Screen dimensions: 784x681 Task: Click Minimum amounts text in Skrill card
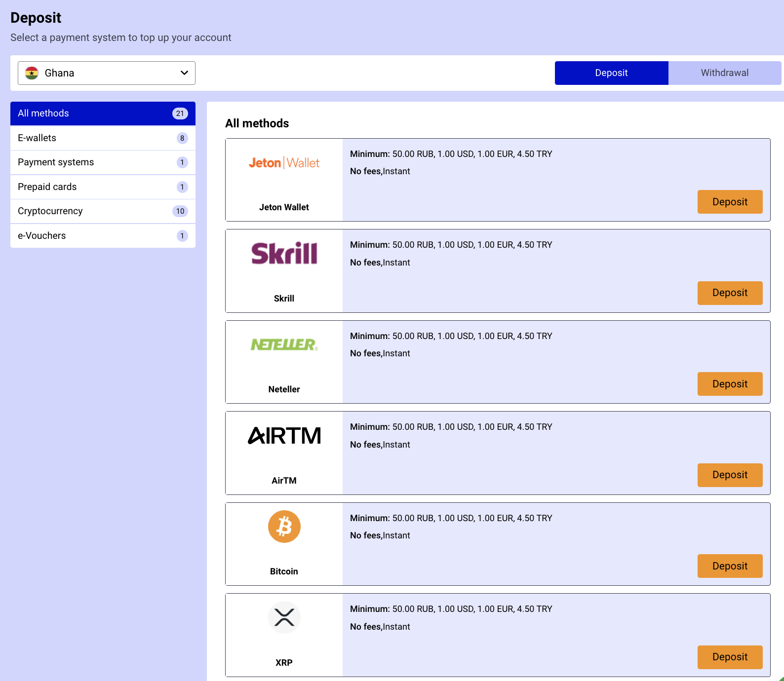451,245
